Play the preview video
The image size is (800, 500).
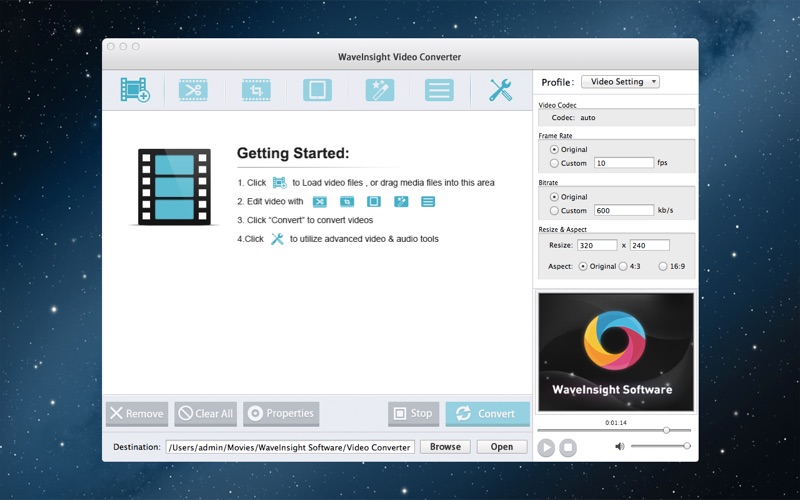(546, 448)
